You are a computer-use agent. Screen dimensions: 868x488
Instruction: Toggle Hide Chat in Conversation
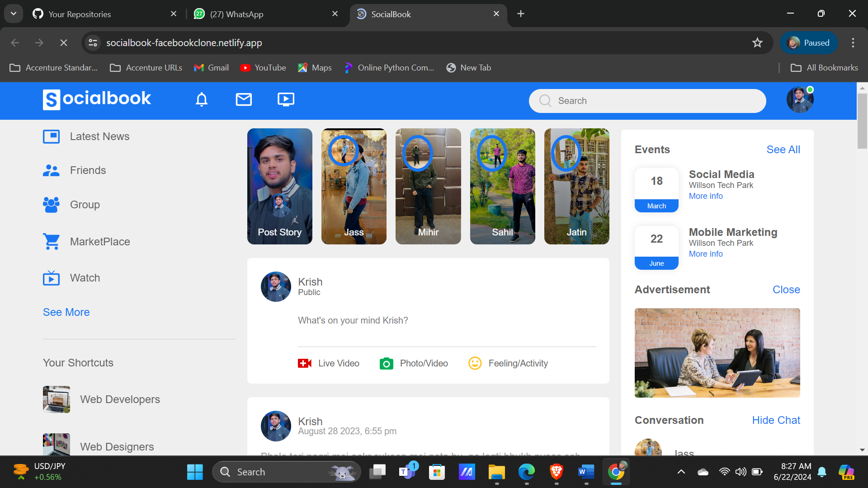point(776,420)
